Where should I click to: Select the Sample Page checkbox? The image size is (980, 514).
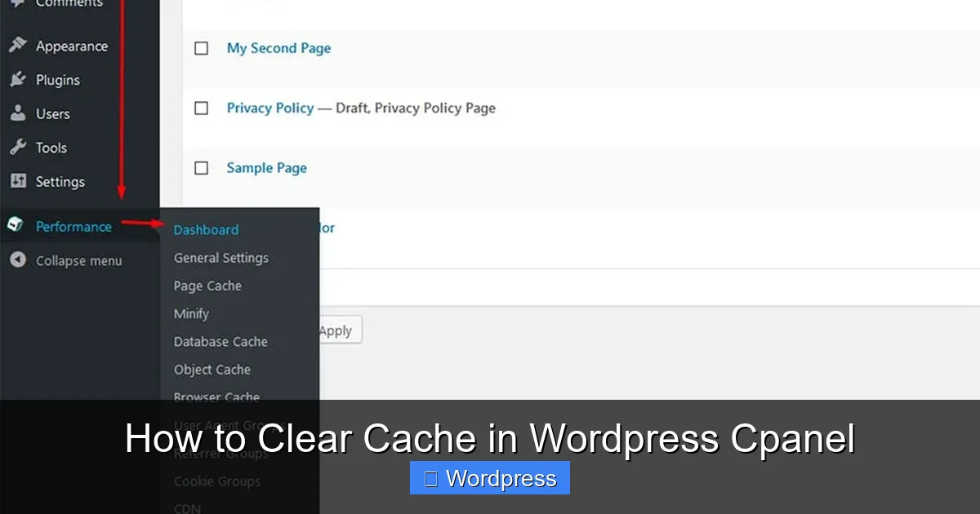coord(201,167)
